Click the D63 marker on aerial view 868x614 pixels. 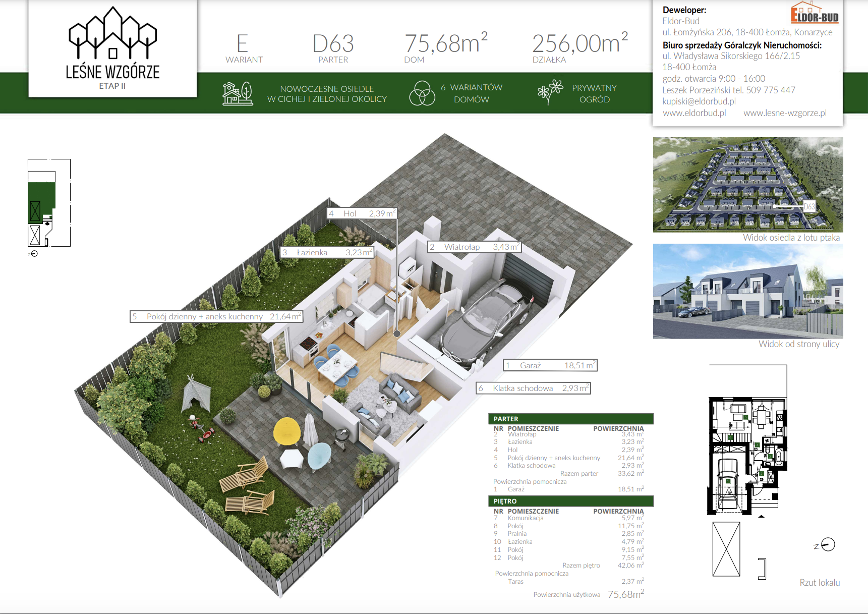tap(808, 206)
